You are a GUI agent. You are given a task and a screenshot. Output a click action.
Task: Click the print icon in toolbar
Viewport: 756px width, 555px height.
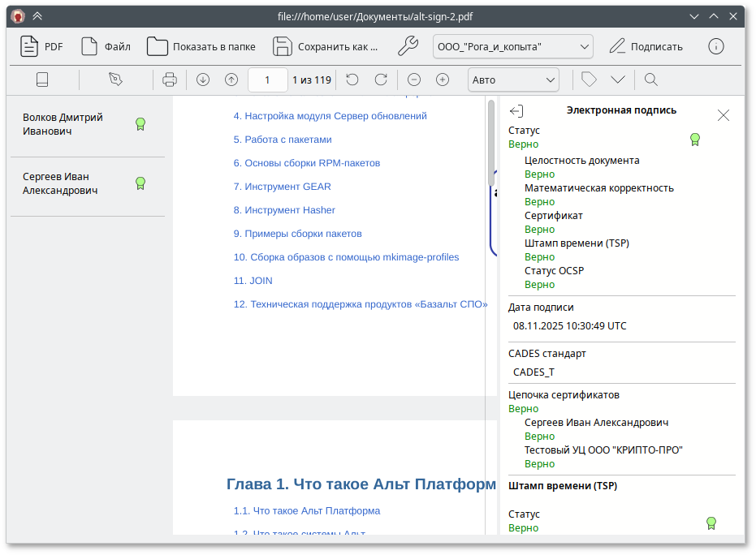(x=169, y=80)
